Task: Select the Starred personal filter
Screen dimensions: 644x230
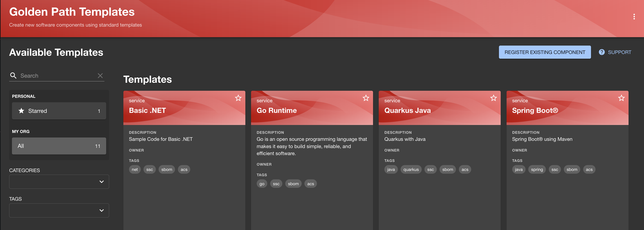Action: (59, 111)
